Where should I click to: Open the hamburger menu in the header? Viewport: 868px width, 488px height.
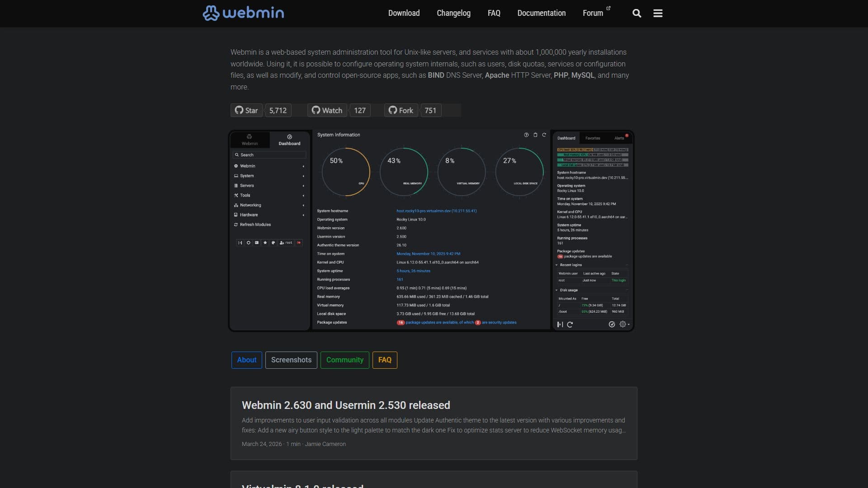point(658,13)
